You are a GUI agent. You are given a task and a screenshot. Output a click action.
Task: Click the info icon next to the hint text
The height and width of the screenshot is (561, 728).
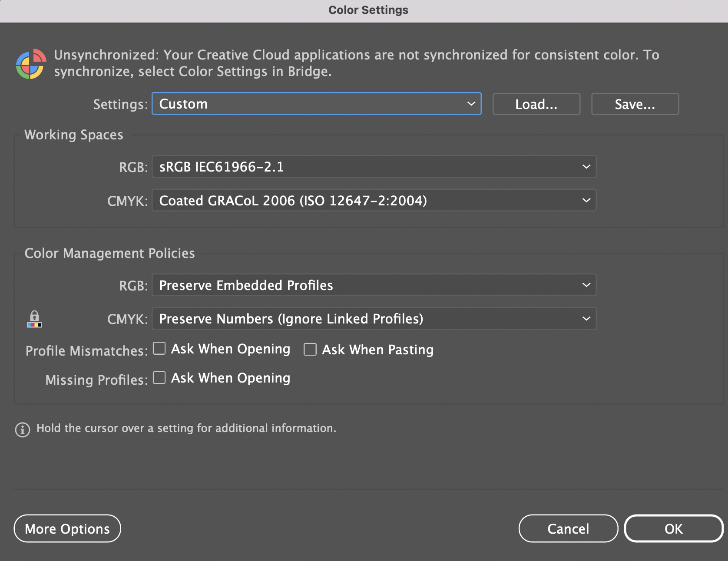[x=22, y=430]
